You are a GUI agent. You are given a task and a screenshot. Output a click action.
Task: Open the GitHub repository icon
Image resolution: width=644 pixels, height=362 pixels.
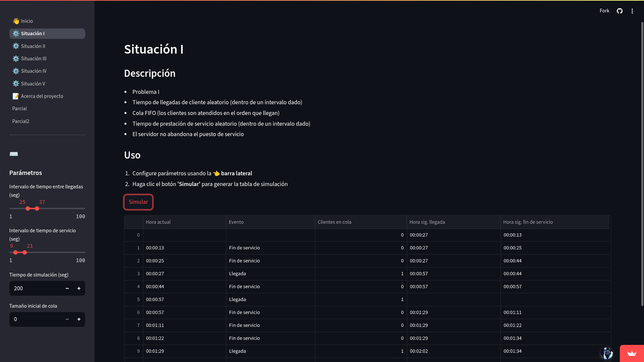[x=620, y=11]
